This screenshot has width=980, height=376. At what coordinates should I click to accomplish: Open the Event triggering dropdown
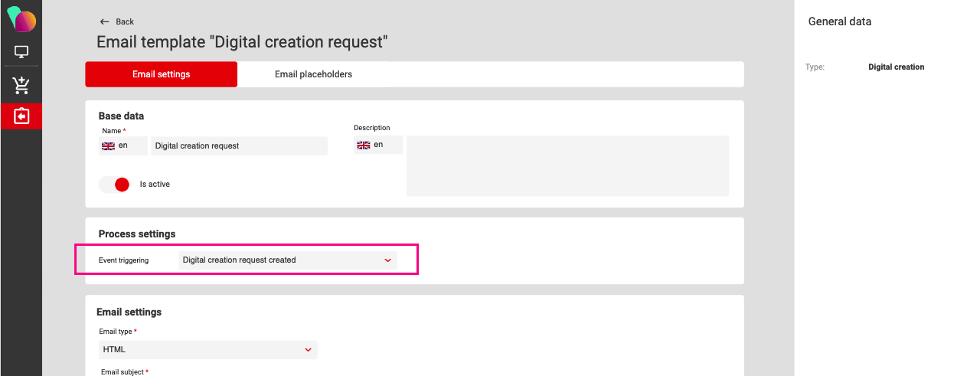(x=287, y=260)
